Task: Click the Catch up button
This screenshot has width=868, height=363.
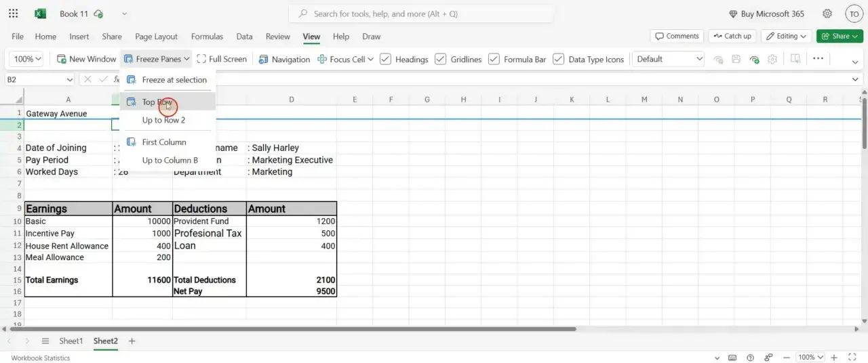Action: point(732,36)
